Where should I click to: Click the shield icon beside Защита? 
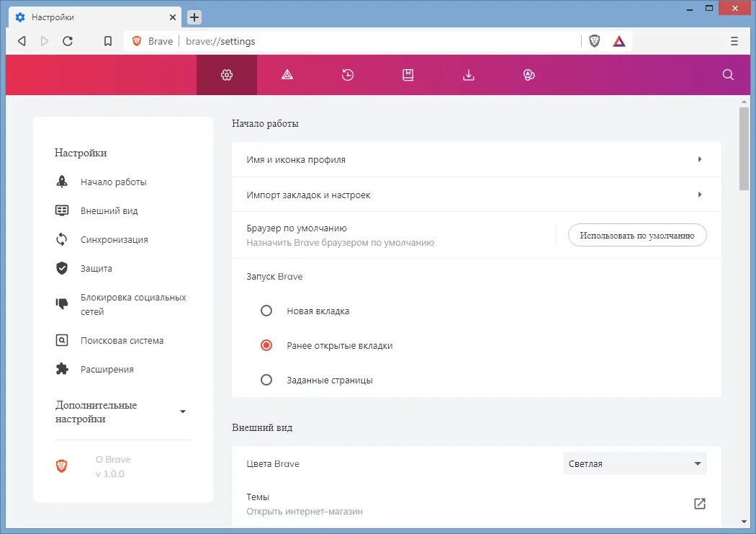pos(62,268)
